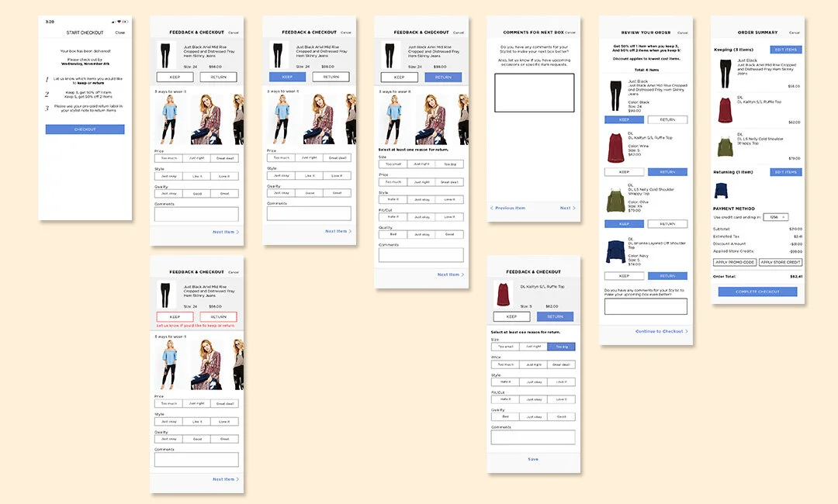Viewport: 838px width, 504px height.
Task: Close the Start Checkout screen
Action: (x=120, y=33)
